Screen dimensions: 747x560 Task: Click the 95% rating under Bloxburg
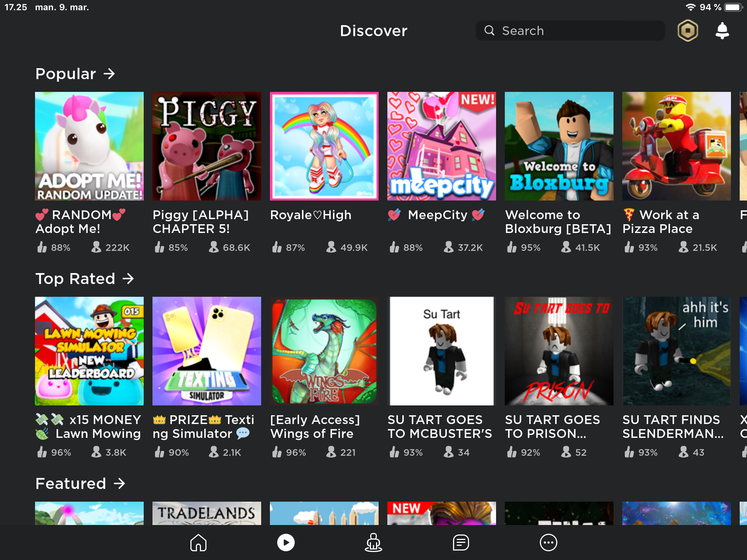click(x=524, y=248)
